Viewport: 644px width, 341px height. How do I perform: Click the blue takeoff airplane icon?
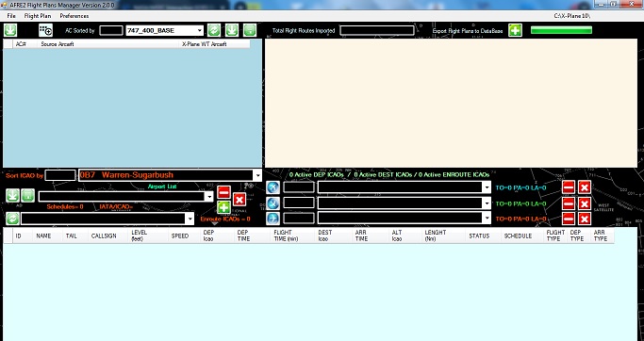click(272, 187)
